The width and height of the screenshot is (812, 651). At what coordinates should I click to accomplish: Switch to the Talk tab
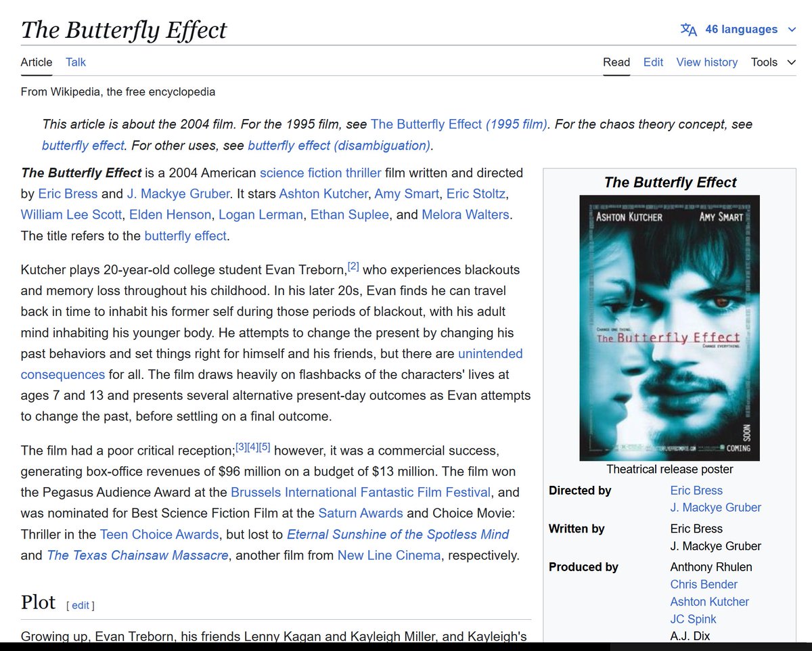click(x=76, y=62)
